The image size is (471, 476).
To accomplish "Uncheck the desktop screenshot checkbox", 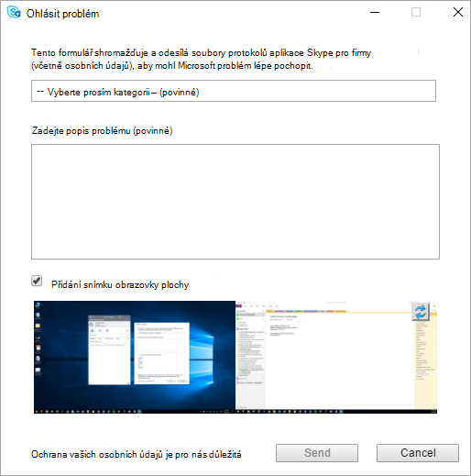I will point(37,281).
